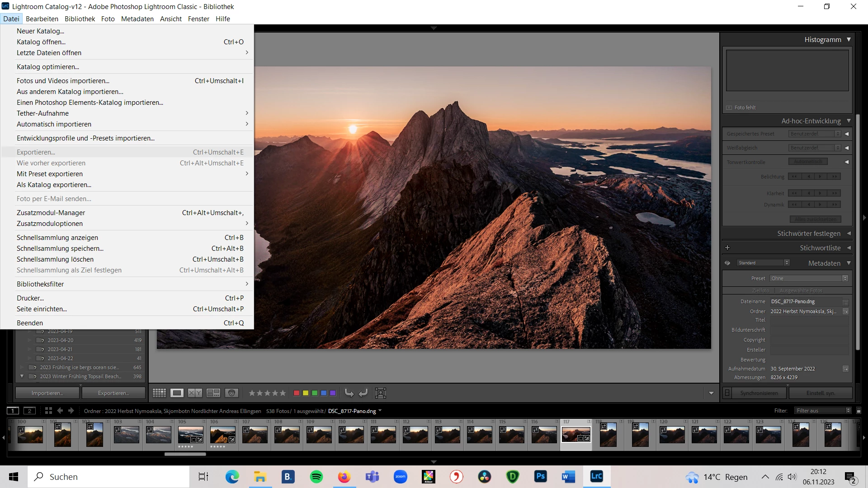The width and height of the screenshot is (868, 488).
Task: Click Fotos und Videos importieren menu entry
Action: (x=63, y=81)
